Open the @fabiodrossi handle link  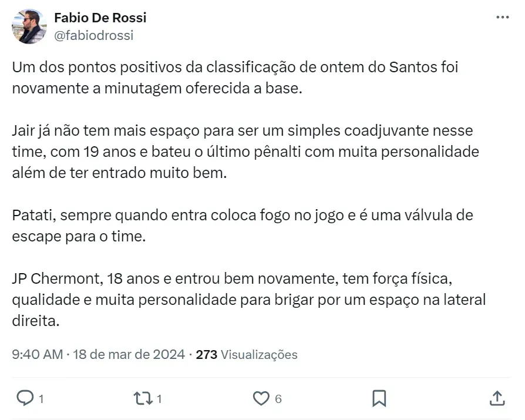[x=93, y=35]
